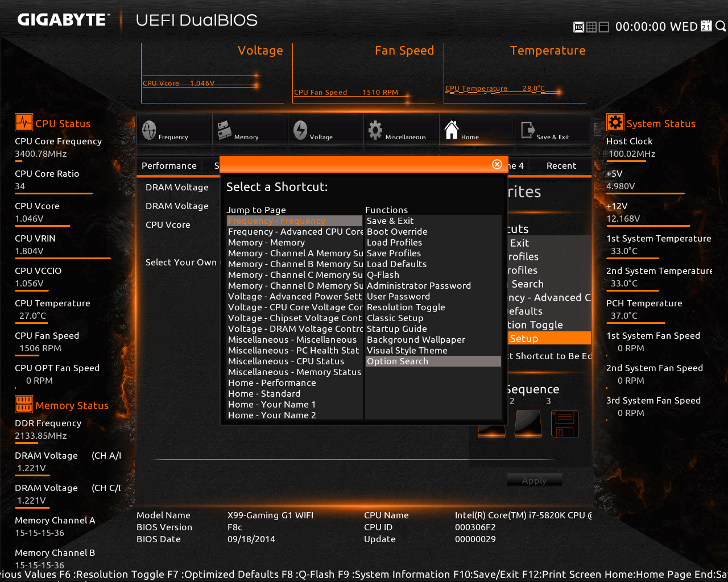The height and width of the screenshot is (582, 728).
Task: Choose the 'Q-Flash' function
Action: click(433, 275)
